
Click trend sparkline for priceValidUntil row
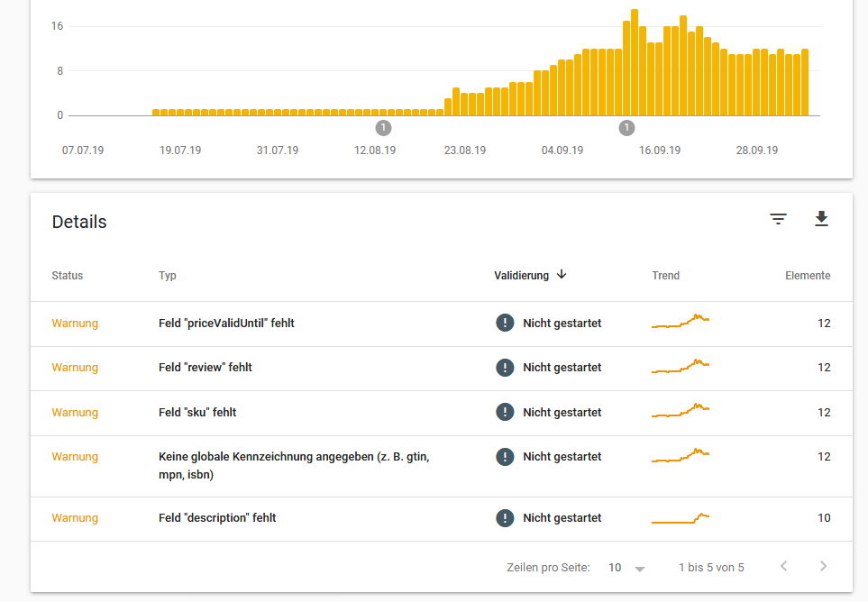pyautogui.click(x=681, y=322)
